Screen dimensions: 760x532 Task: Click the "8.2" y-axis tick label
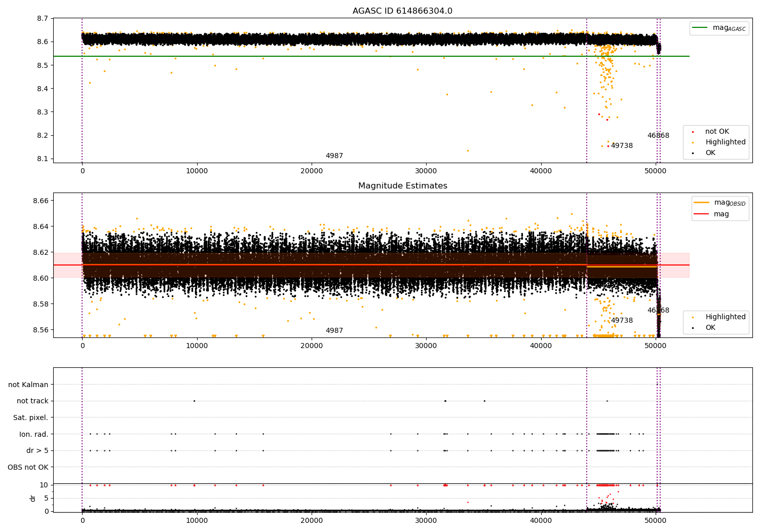tap(43, 135)
